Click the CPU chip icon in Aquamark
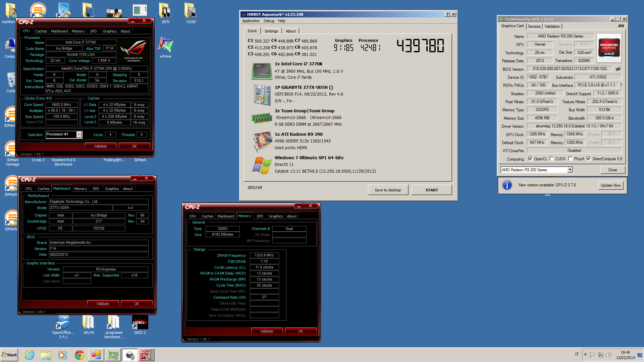644x362 pixels. [262, 71]
